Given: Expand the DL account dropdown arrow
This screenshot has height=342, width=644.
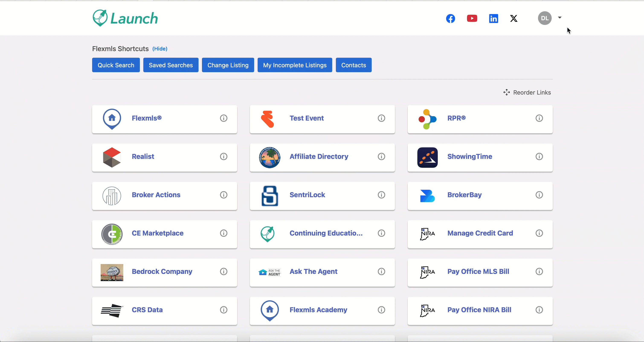Looking at the screenshot, I should pyautogui.click(x=560, y=17).
